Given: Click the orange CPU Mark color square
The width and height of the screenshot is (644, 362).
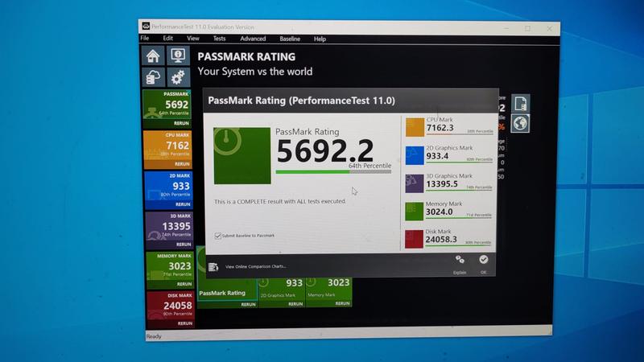Looking at the screenshot, I should coord(415,126).
